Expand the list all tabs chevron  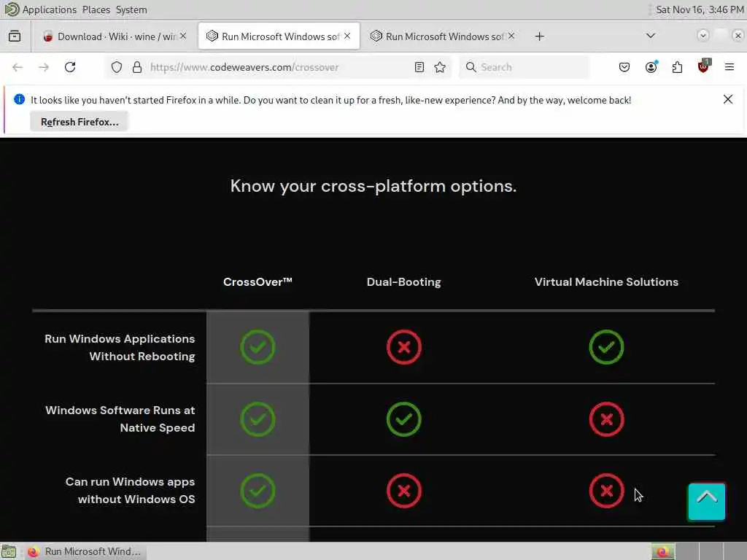(650, 36)
